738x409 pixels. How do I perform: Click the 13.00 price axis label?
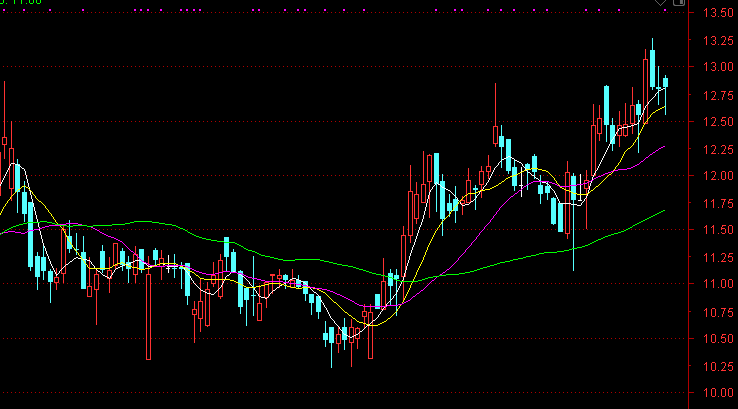718,67
